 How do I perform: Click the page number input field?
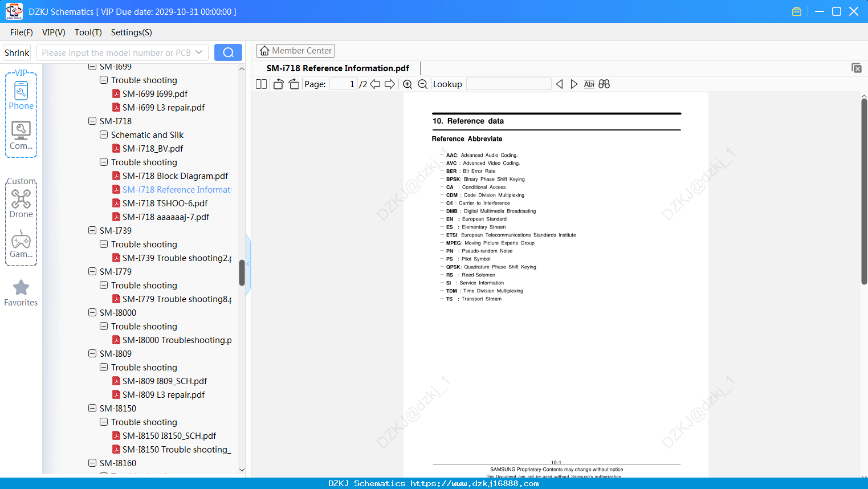[x=344, y=84]
